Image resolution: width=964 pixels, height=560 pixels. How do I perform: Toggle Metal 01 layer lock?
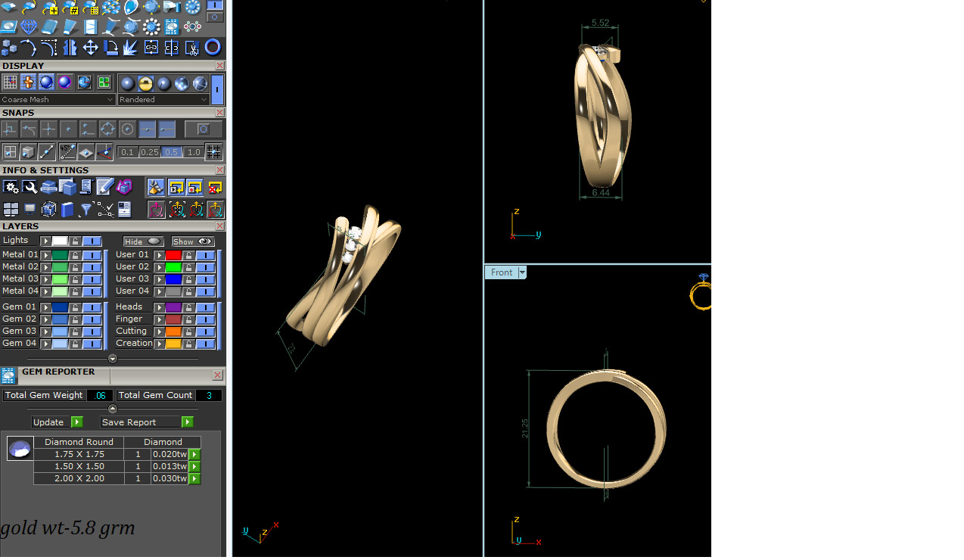[x=75, y=255]
